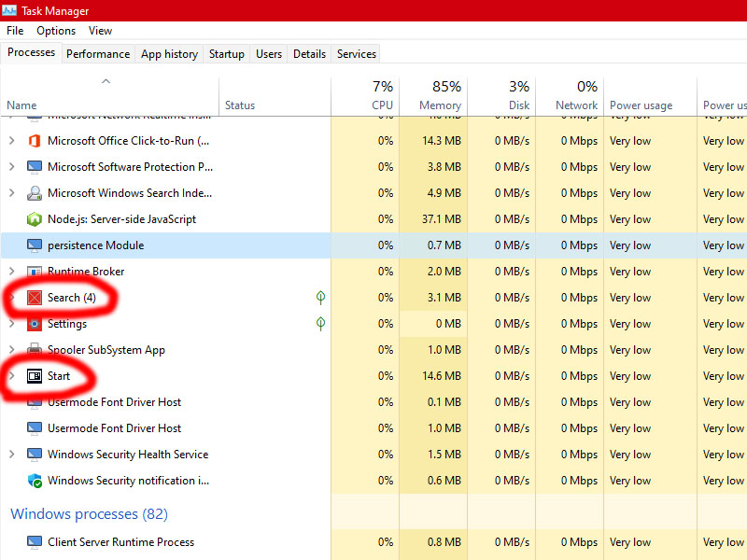
Task: Select the Processes tab
Action: [x=31, y=52]
